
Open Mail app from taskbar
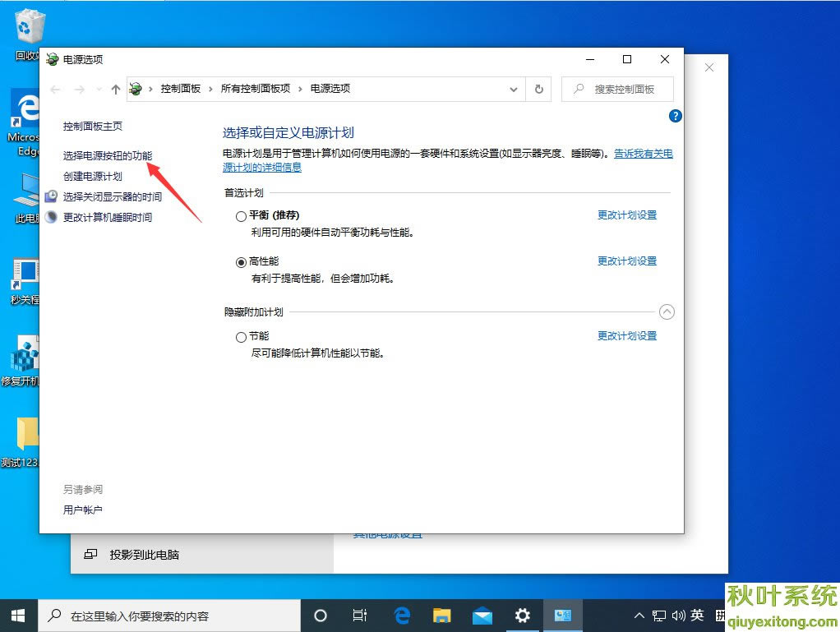tap(482, 616)
